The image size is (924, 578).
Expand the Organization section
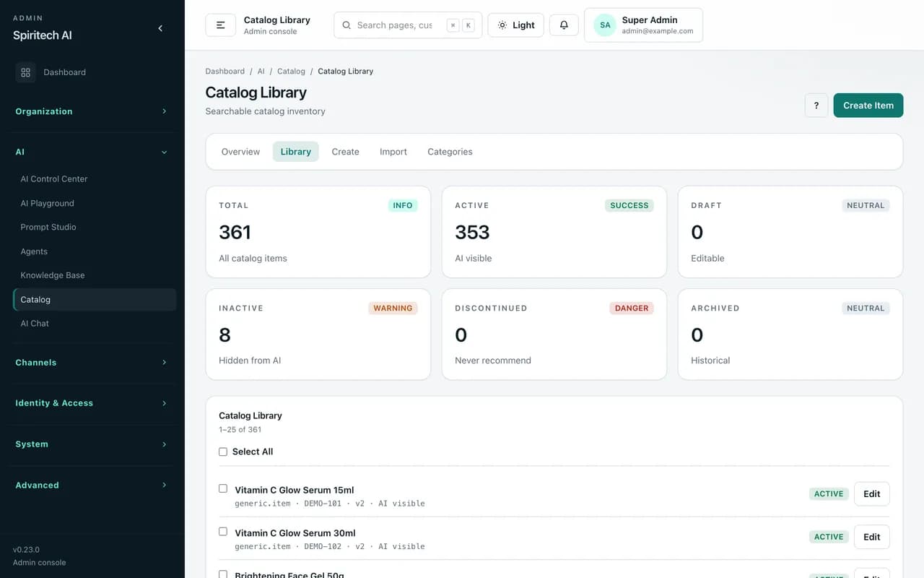pyautogui.click(x=92, y=111)
